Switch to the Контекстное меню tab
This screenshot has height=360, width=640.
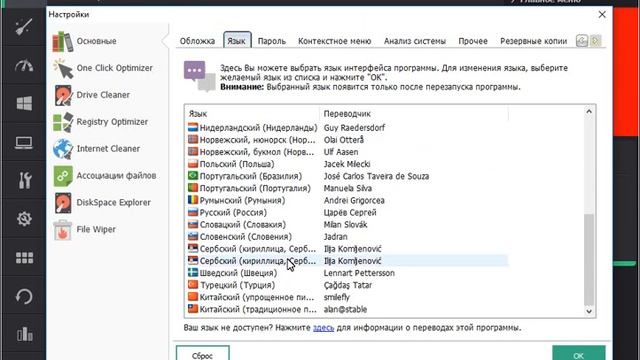pos(334,41)
